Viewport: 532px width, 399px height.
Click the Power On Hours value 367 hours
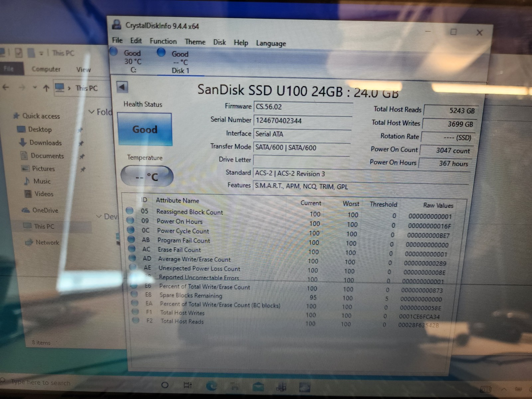[445, 163]
